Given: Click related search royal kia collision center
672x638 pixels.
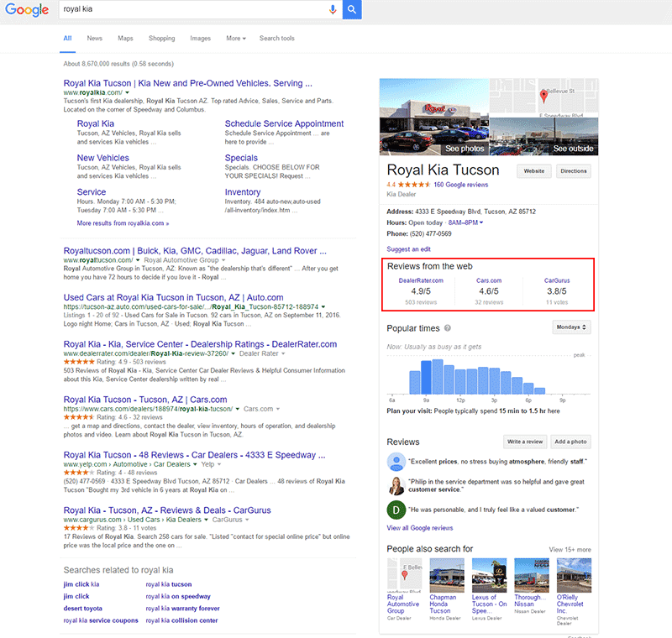Looking at the screenshot, I should (x=181, y=620).
